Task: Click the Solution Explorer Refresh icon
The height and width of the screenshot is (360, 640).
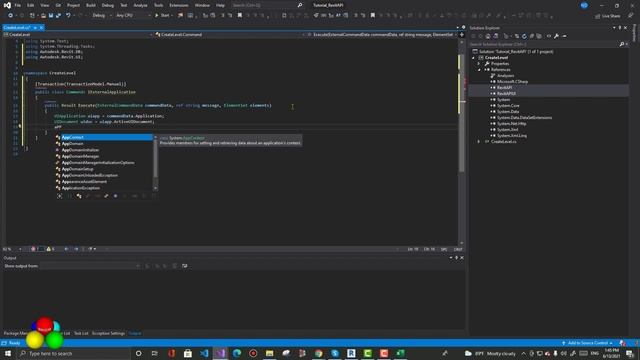Action: coord(524,36)
